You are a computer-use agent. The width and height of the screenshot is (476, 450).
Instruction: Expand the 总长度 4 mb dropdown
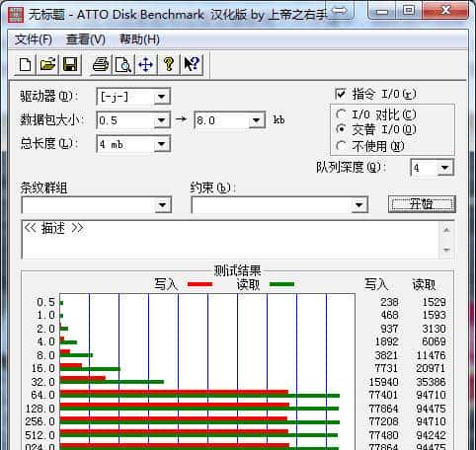click(161, 144)
